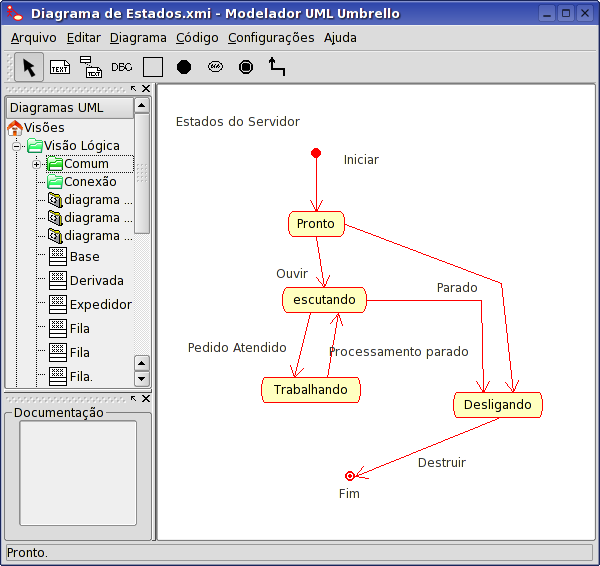
Task: Select the oval state tool
Action: pyautogui.click(x=215, y=67)
